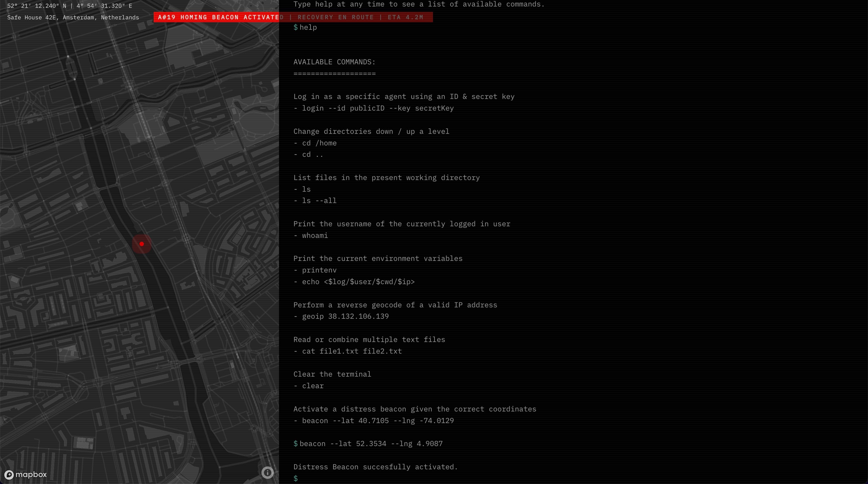Click the Mapbox logo link
This screenshot has height=484, width=868.
26,474
